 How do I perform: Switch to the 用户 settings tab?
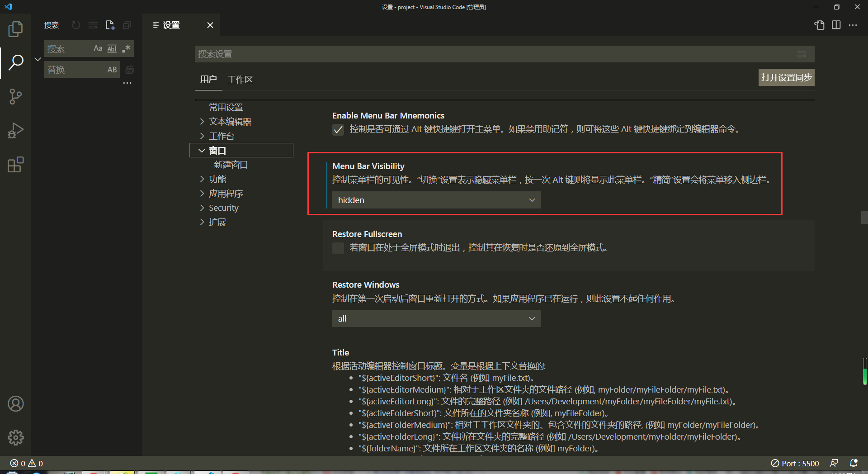click(208, 80)
